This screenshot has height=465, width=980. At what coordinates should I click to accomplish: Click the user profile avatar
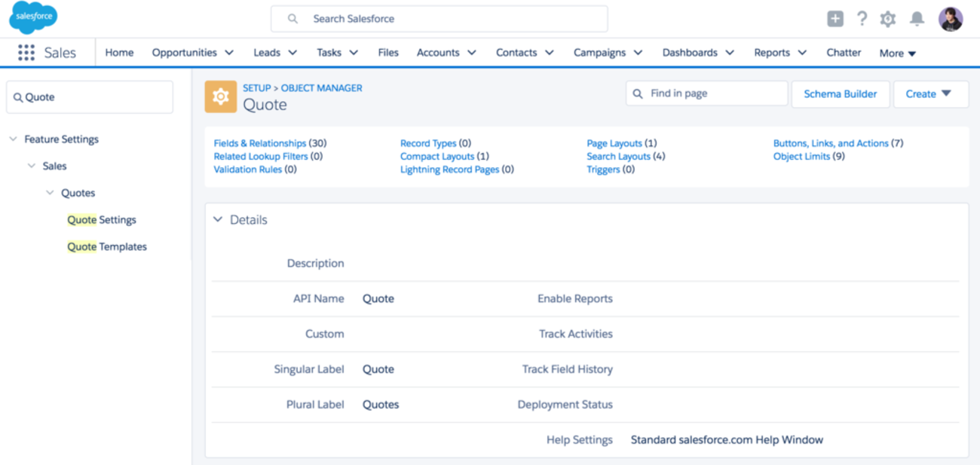point(951,19)
